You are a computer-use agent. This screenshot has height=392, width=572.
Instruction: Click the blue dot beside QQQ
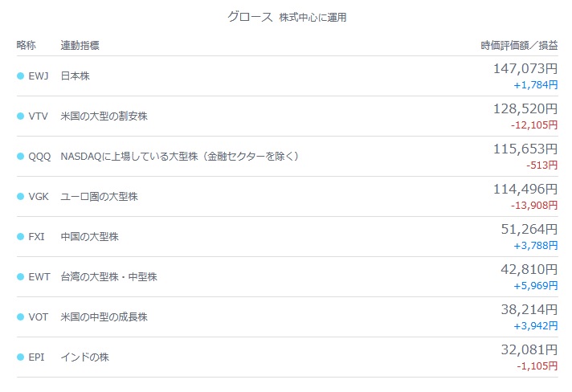[x=20, y=156]
